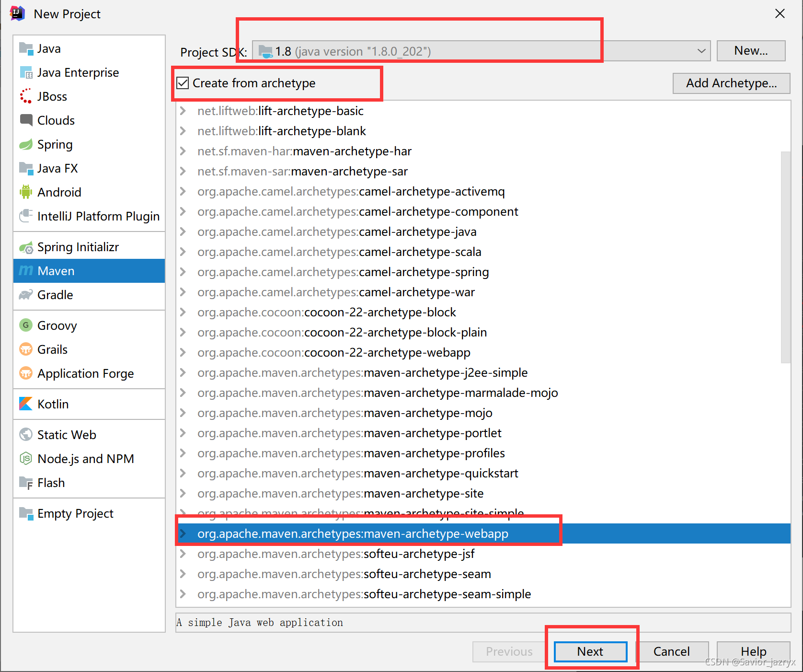Click the Empty Project folder icon

pos(26,513)
